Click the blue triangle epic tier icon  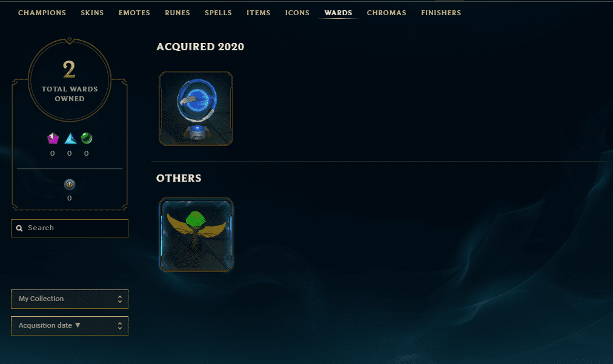70,139
